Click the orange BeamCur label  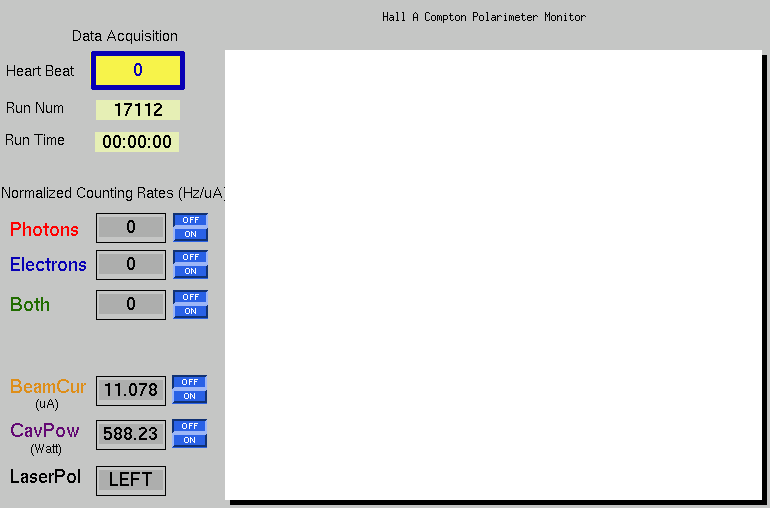tap(48, 387)
